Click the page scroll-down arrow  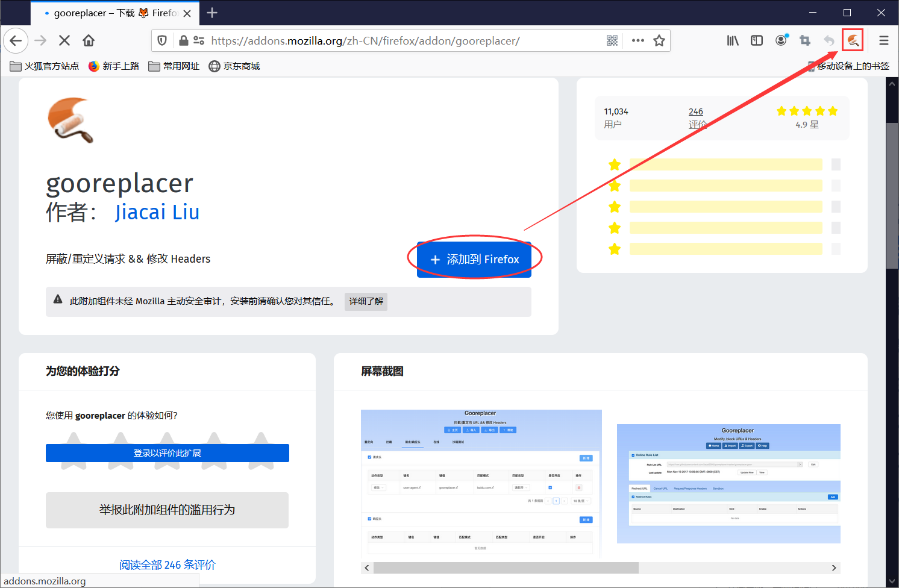click(x=892, y=582)
